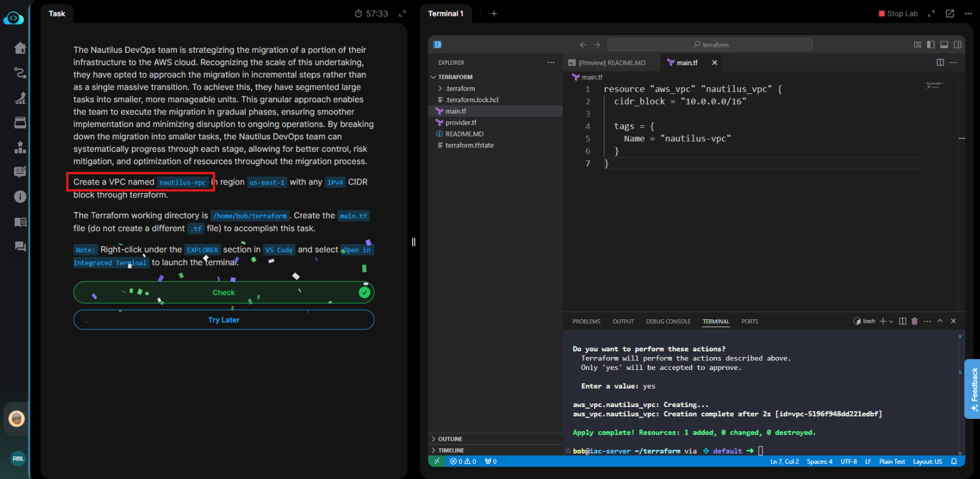Switch to the PROBLEMS panel tab
Viewport: 980px width, 479px height.
tap(586, 322)
